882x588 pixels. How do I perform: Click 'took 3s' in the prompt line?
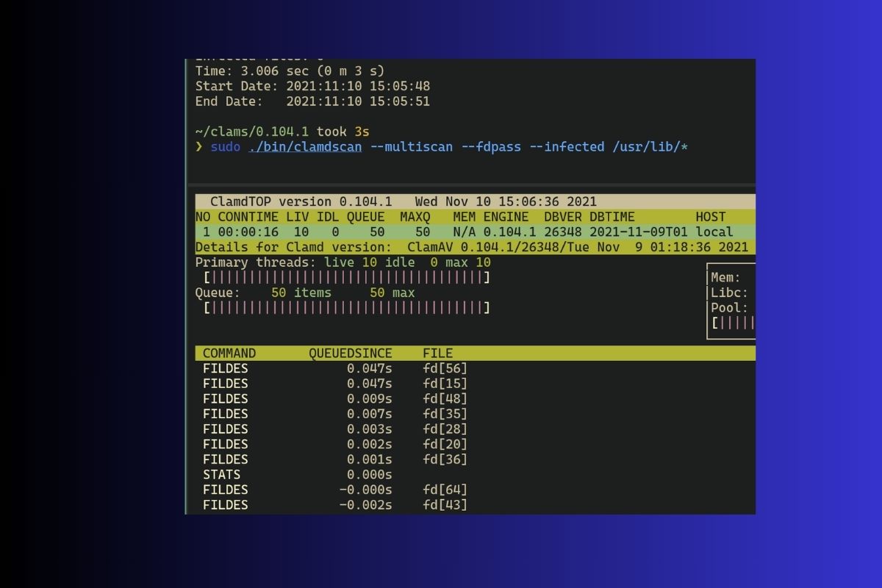(343, 132)
